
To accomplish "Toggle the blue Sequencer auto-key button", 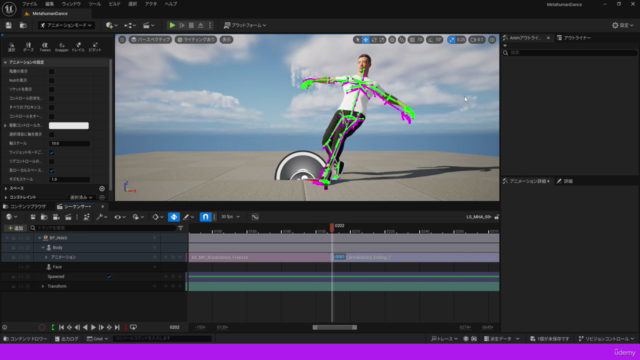I will pos(174,217).
